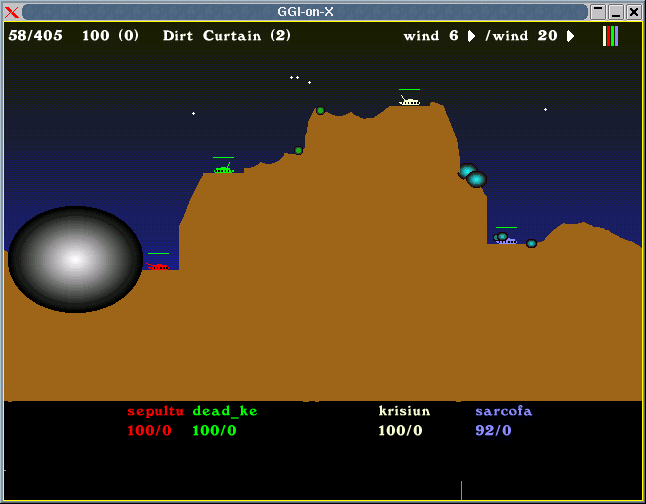Click the 100 (0) money display
This screenshot has height=504, width=646.
tap(110, 36)
